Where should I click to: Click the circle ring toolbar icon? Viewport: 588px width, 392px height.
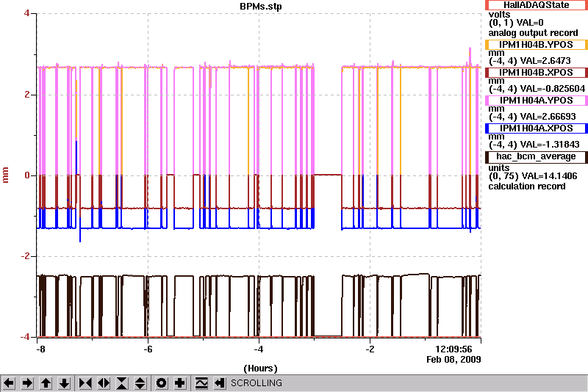click(x=161, y=383)
